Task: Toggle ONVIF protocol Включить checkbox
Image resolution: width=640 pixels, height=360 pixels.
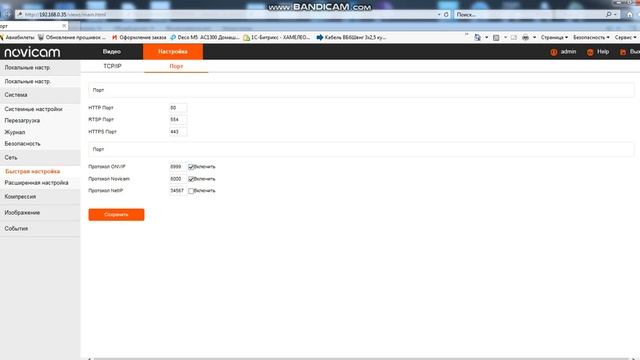Action: [191, 167]
